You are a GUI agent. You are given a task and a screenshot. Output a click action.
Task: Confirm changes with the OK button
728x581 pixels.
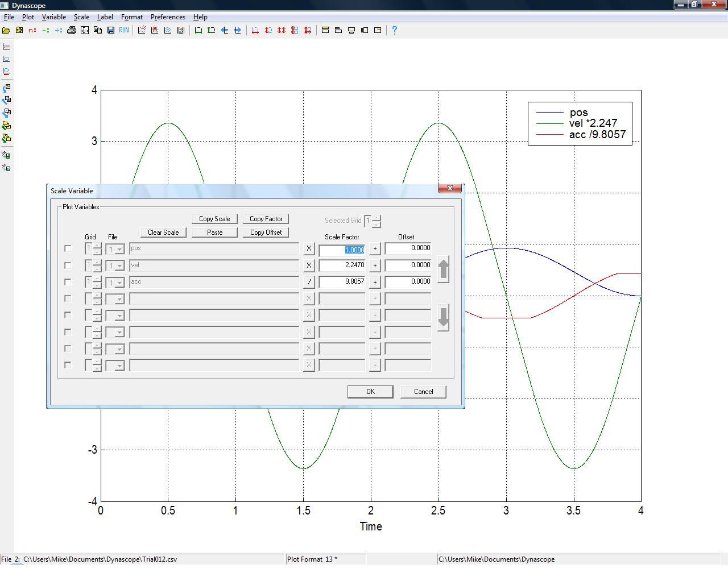[x=370, y=391]
